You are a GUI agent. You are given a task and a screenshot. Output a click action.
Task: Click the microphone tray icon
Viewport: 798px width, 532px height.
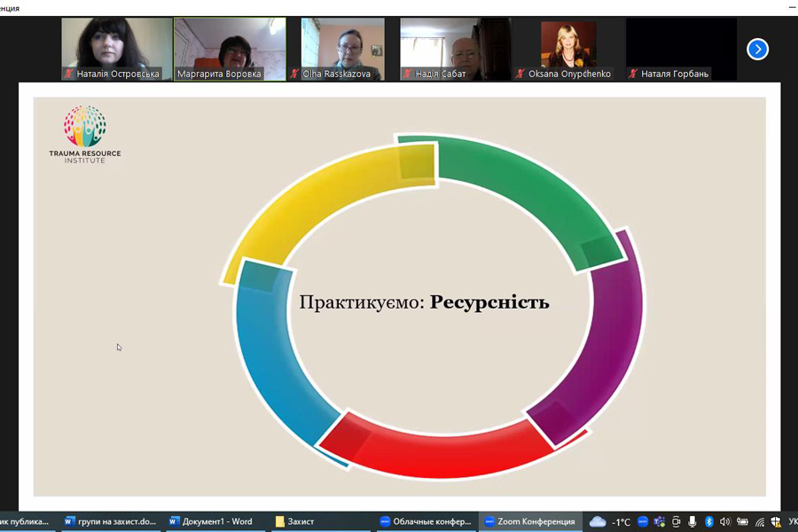click(x=692, y=521)
